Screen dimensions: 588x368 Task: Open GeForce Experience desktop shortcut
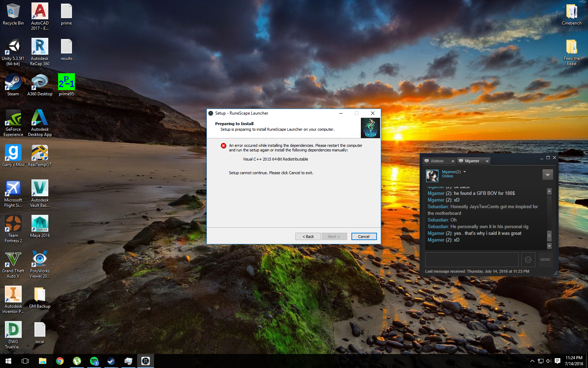13,123
